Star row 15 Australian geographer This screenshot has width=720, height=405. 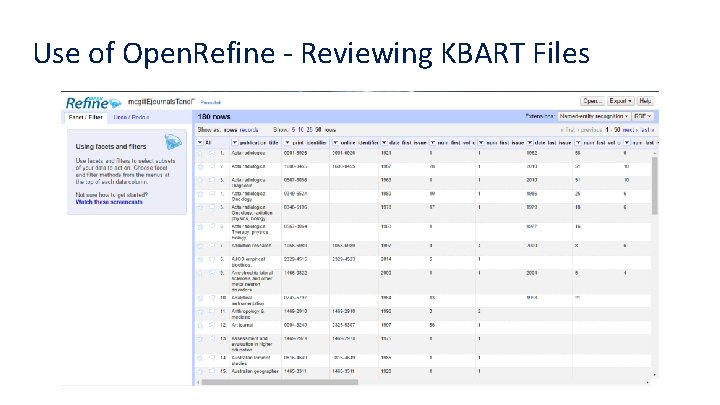pos(200,371)
